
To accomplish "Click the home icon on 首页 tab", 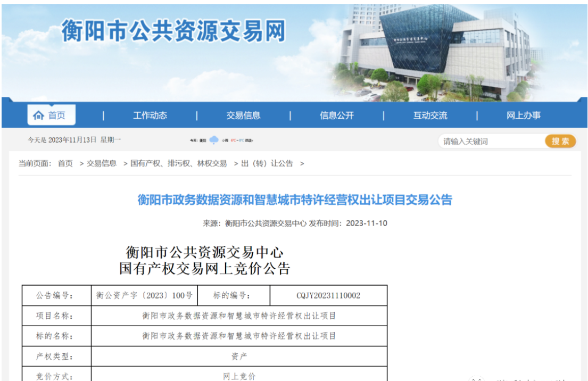I will [x=38, y=115].
